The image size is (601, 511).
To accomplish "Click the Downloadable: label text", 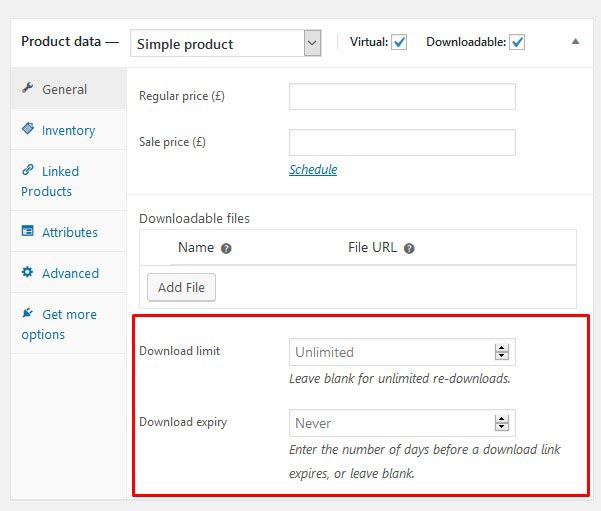I will coord(466,42).
